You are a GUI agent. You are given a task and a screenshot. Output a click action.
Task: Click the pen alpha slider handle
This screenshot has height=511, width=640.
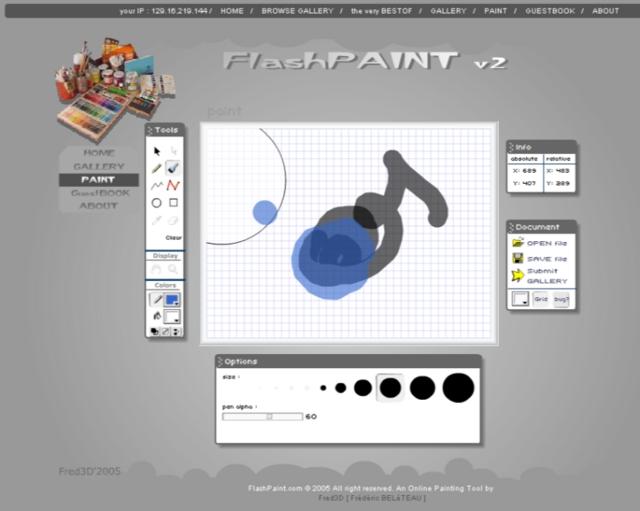[x=269, y=416]
